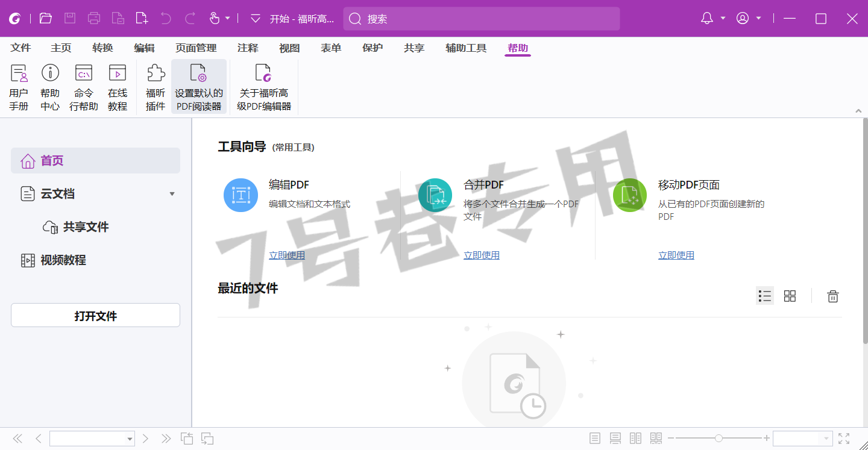Open the 文件 menu

[x=20, y=48]
